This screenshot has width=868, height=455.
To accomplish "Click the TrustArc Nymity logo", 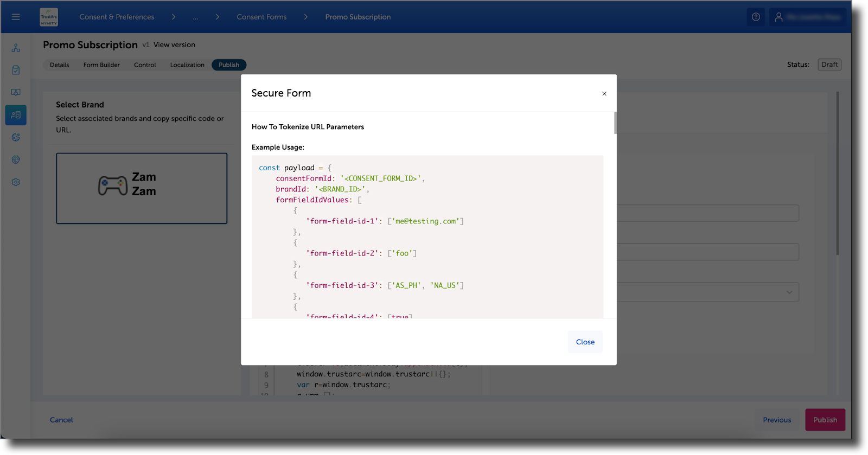I will 49,17.
